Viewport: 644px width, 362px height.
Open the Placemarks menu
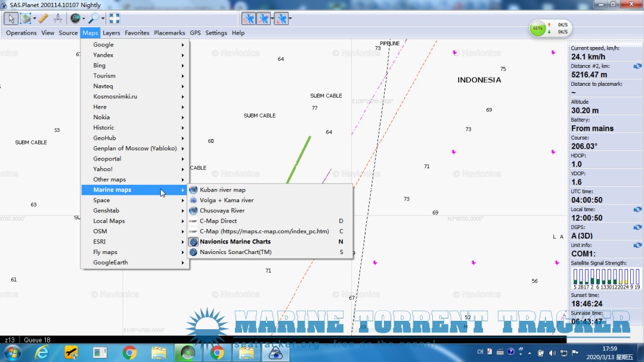[169, 33]
